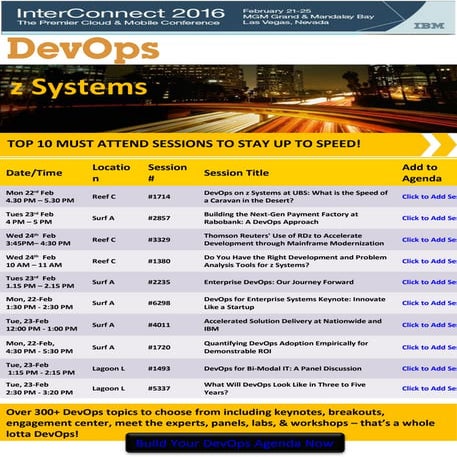
Task: Click session number #1493
Action: coord(159,369)
